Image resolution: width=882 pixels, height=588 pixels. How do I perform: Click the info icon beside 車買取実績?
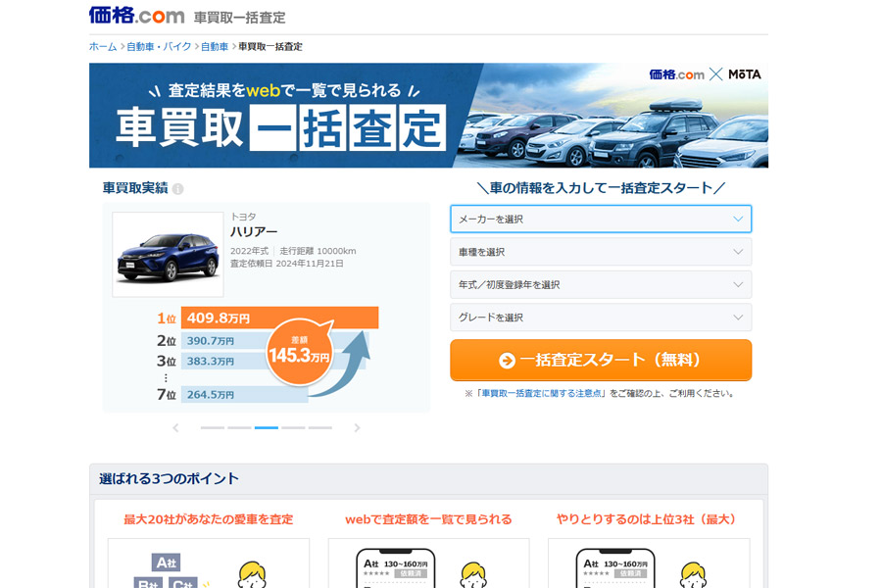(177, 189)
